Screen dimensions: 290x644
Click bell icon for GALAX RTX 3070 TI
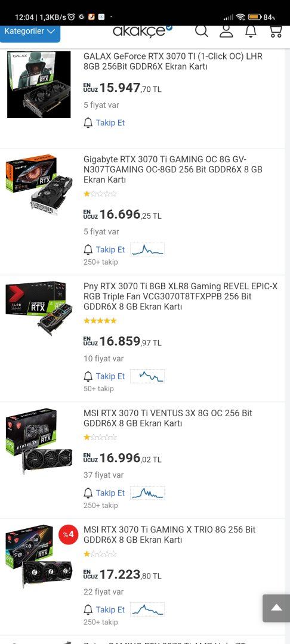pyautogui.click(x=88, y=123)
